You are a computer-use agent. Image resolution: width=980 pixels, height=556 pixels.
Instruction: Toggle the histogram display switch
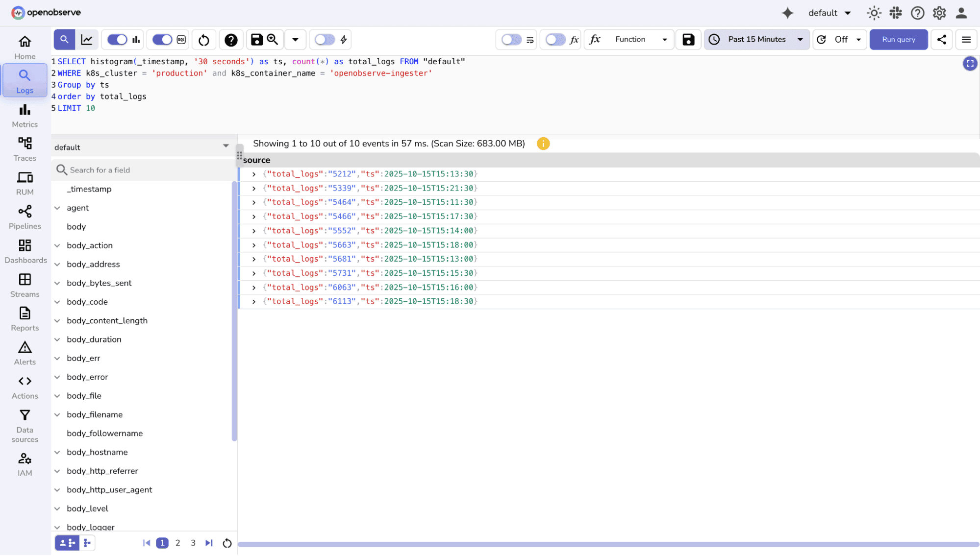(116, 39)
